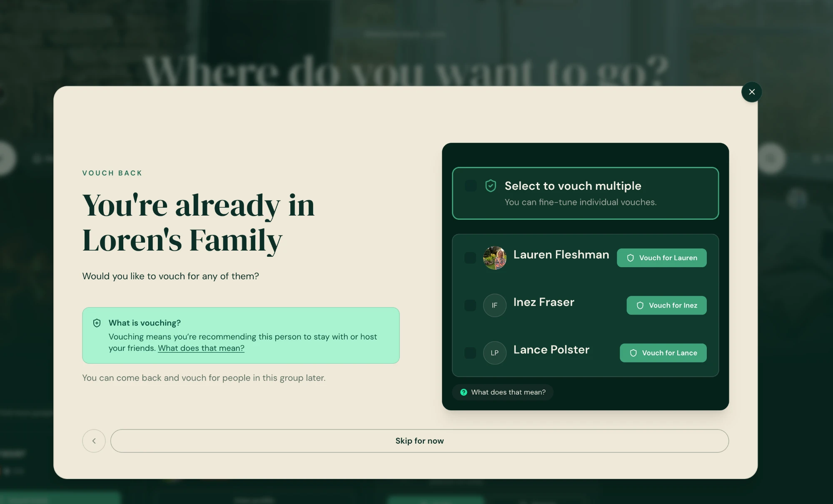Click the VOUCH BACK label
833x504 pixels.
pos(112,173)
